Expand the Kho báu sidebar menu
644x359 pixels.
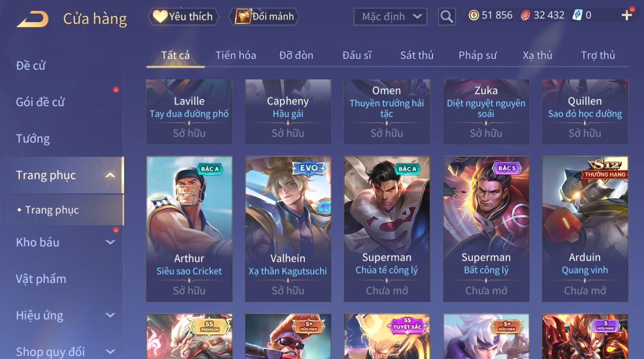[110, 242]
